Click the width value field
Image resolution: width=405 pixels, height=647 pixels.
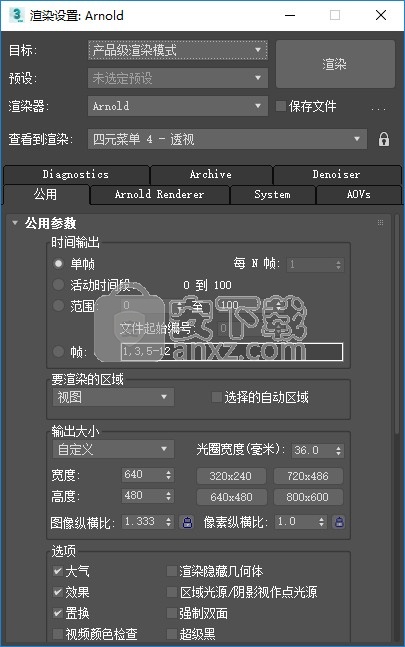point(143,475)
